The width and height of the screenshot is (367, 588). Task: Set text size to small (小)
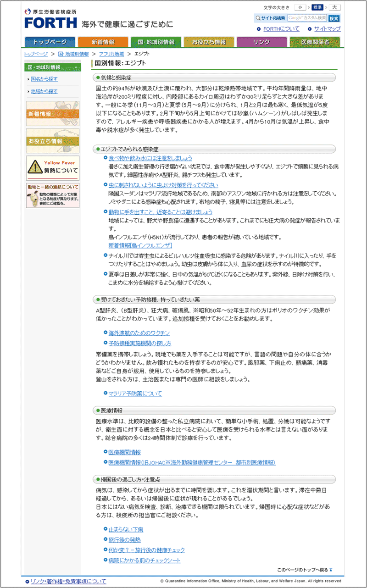(300, 7)
